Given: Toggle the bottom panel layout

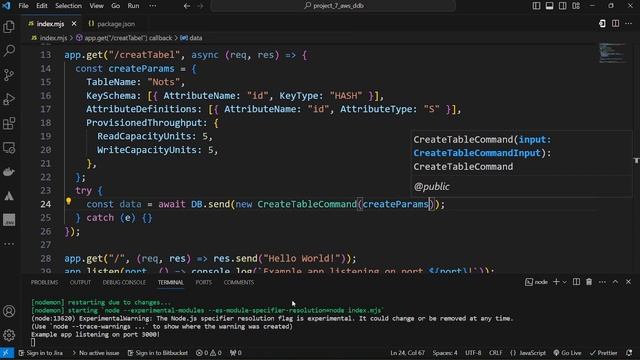Looking at the screenshot, I should pos(549,6).
